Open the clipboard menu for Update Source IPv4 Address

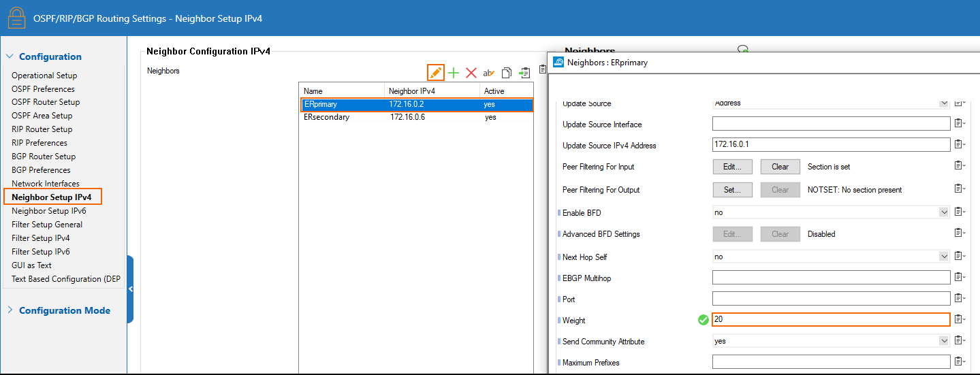click(x=960, y=144)
